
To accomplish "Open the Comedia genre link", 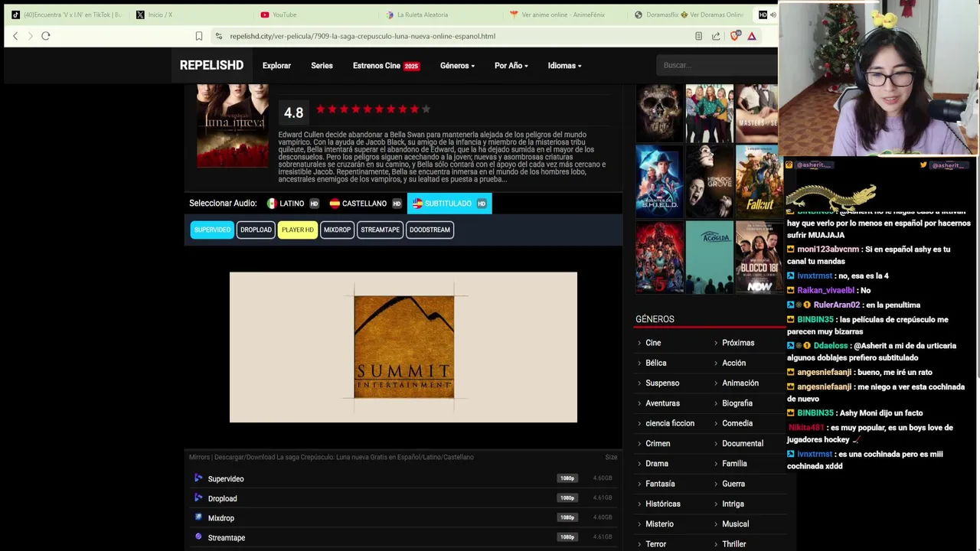I will [x=737, y=423].
